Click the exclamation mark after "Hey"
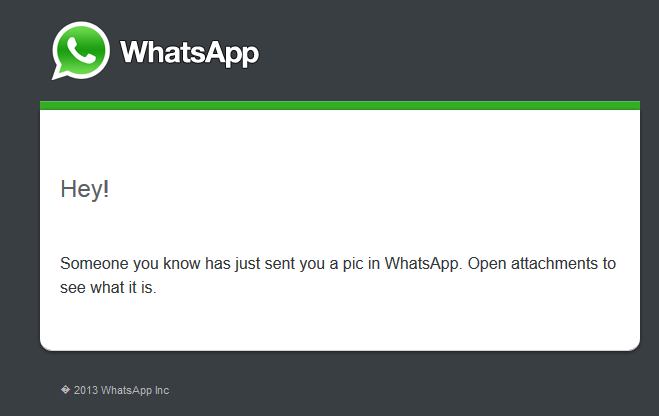 (x=106, y=189)
